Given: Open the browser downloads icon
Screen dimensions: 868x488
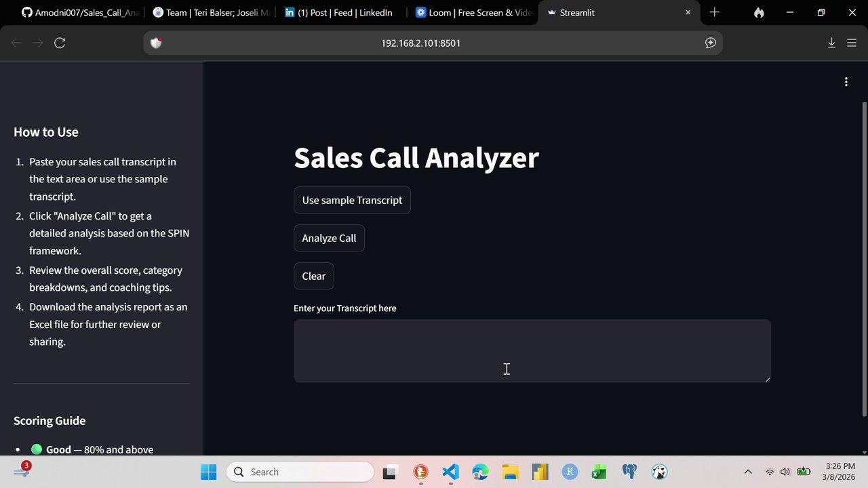Looking at the screenshot, I should (831, 43).
